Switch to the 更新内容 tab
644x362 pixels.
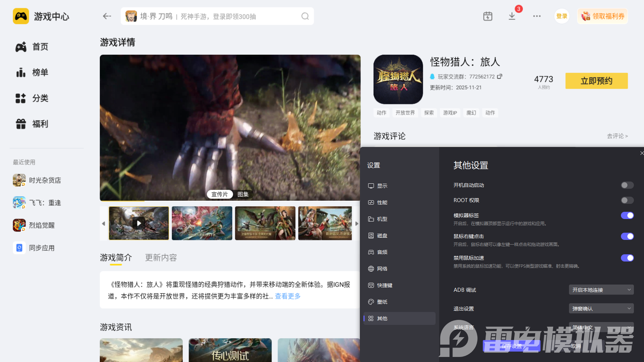[160, 258]
